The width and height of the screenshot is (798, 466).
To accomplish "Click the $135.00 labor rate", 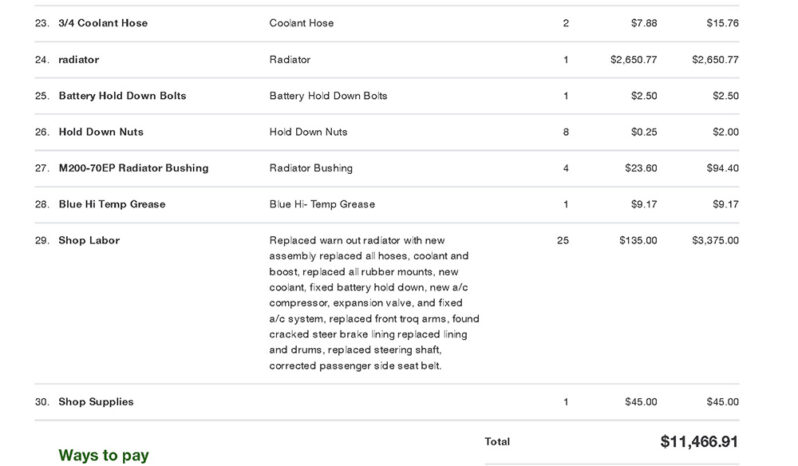I will pyautogui.click(x=638, y=240).
